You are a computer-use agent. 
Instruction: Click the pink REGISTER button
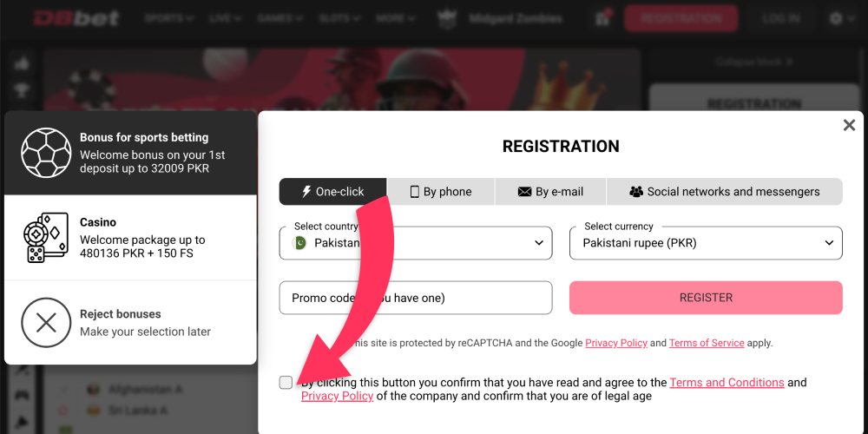coord(706,298)
